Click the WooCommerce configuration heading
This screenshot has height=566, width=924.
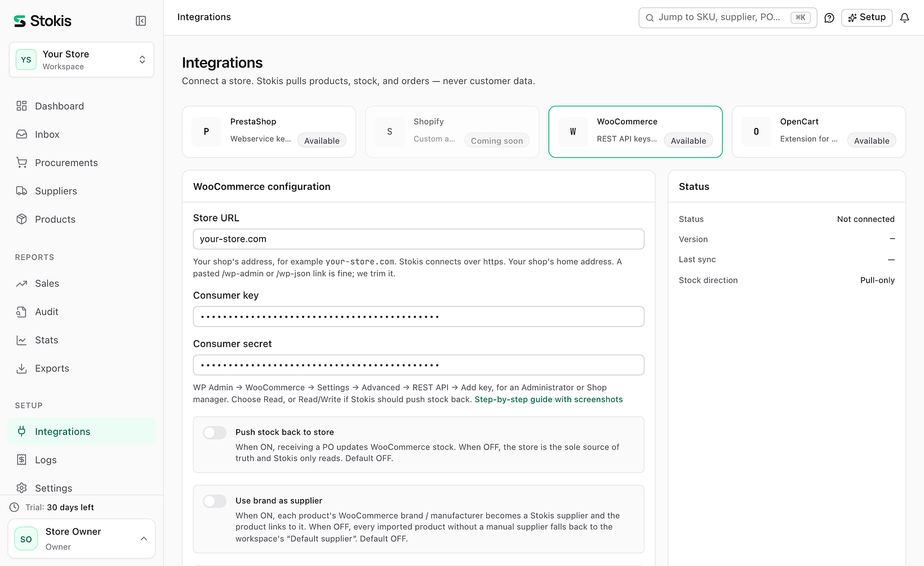click(262, 186)
